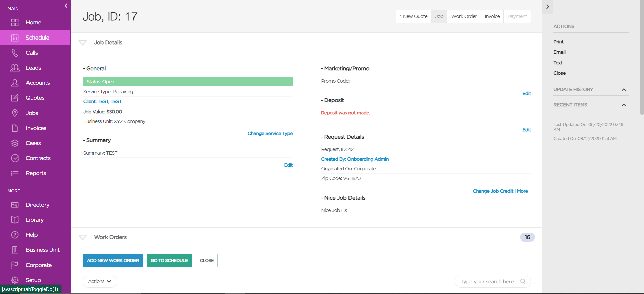Open the Home grid icon

15,22
